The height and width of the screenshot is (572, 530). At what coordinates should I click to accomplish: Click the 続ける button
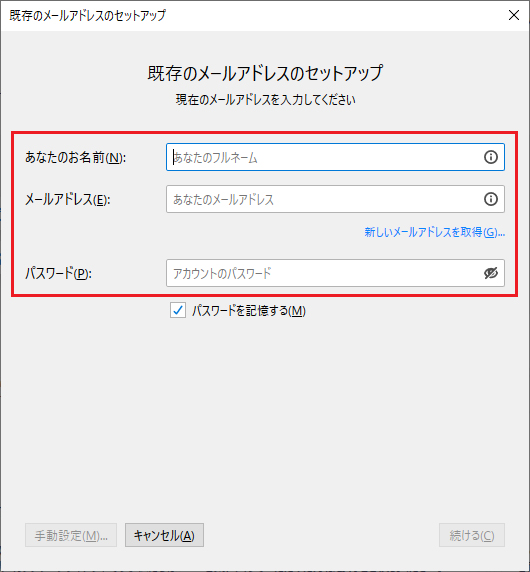point(472,535)
